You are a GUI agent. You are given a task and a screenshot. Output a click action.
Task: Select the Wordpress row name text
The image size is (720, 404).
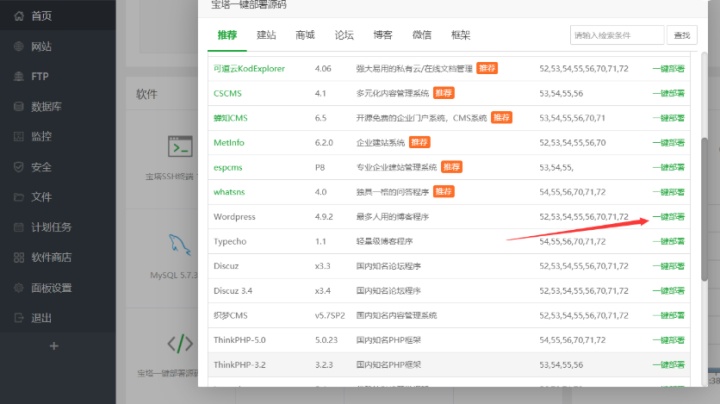coord(234,217)
